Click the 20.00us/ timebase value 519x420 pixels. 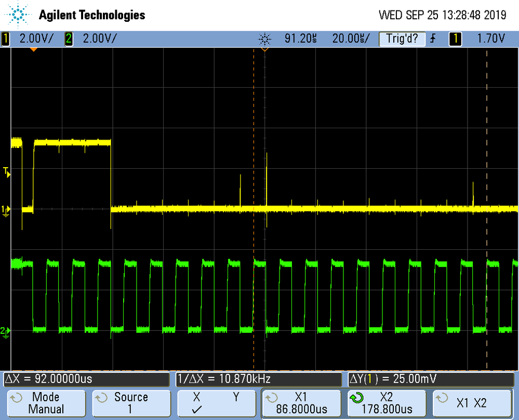click(x=351, y=39)
